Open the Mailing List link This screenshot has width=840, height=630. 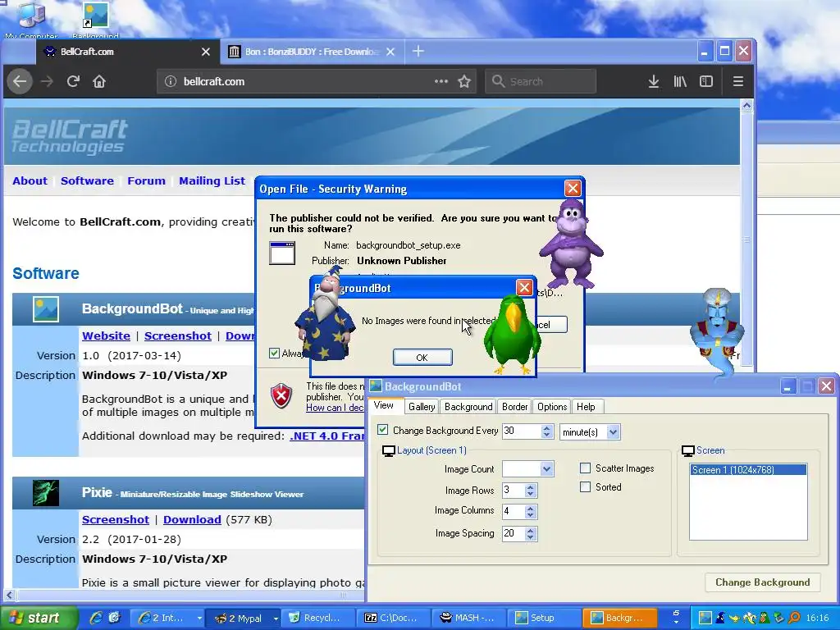(x=212, y=181)
